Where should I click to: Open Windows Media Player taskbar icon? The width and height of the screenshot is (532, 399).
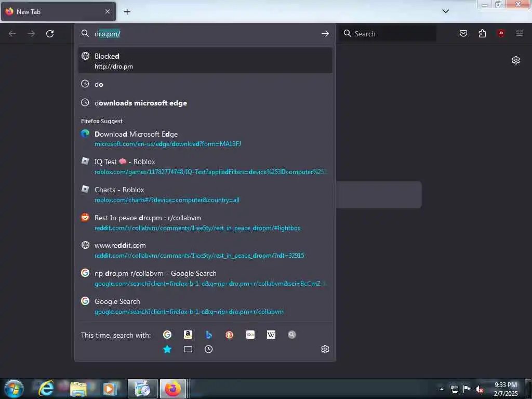pyautogui.click(x=109, y=389)
